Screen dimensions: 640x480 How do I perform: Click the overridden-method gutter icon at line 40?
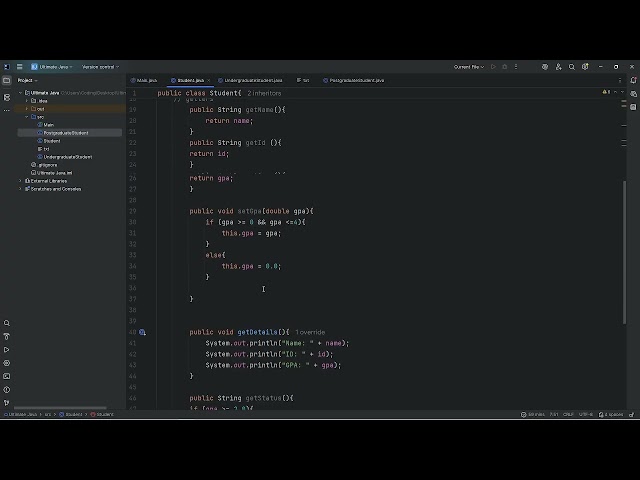coord(142,332)
